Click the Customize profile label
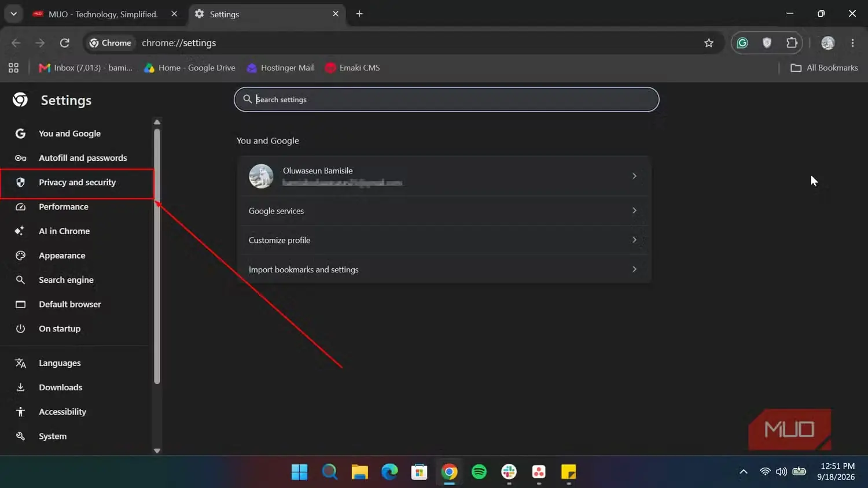 click(279, 240)
